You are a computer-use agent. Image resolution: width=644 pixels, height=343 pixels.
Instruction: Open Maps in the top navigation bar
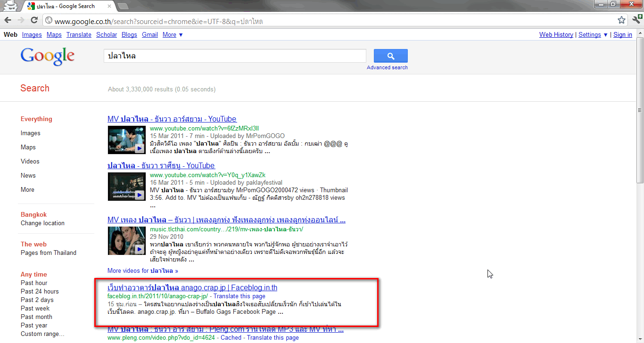[x=54, y=35]
